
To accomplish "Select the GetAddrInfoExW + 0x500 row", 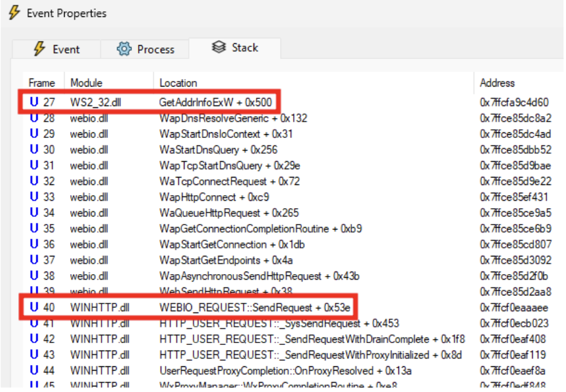I will click(213, 102).
